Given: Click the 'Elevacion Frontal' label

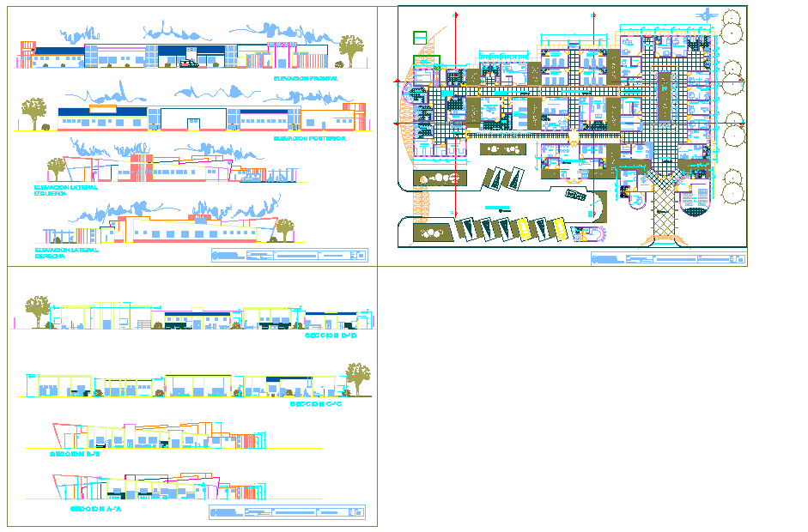Looking at the screenshot, I should pyautogui.click(x=305, y=78).
